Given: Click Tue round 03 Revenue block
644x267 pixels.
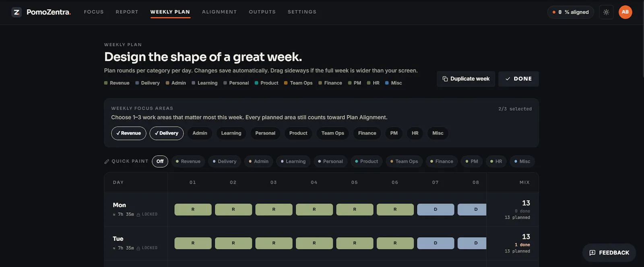Looking at the screenshot, I should pos(274,243).
